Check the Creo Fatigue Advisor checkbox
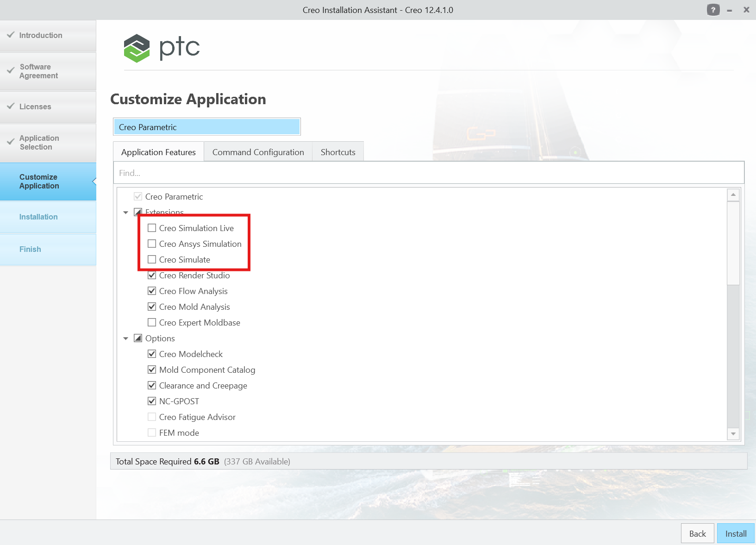This screenshot has height=545, width=756. (x=152, y=417)
